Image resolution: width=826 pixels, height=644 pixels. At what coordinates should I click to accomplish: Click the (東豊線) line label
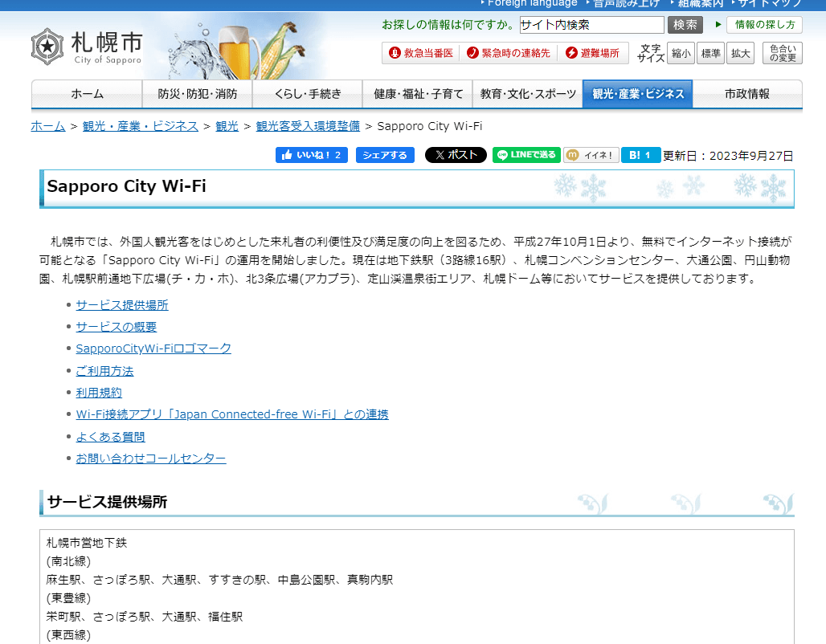(x=68, y=598)
